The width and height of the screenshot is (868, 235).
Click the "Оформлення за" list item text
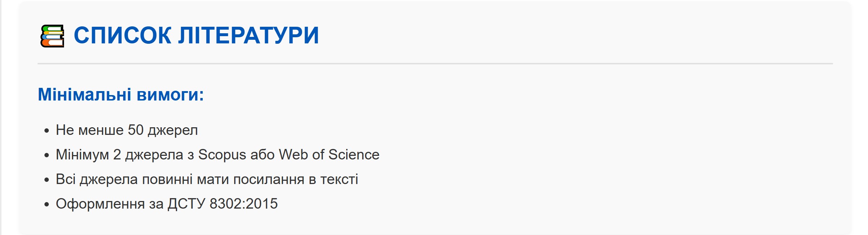109,204
